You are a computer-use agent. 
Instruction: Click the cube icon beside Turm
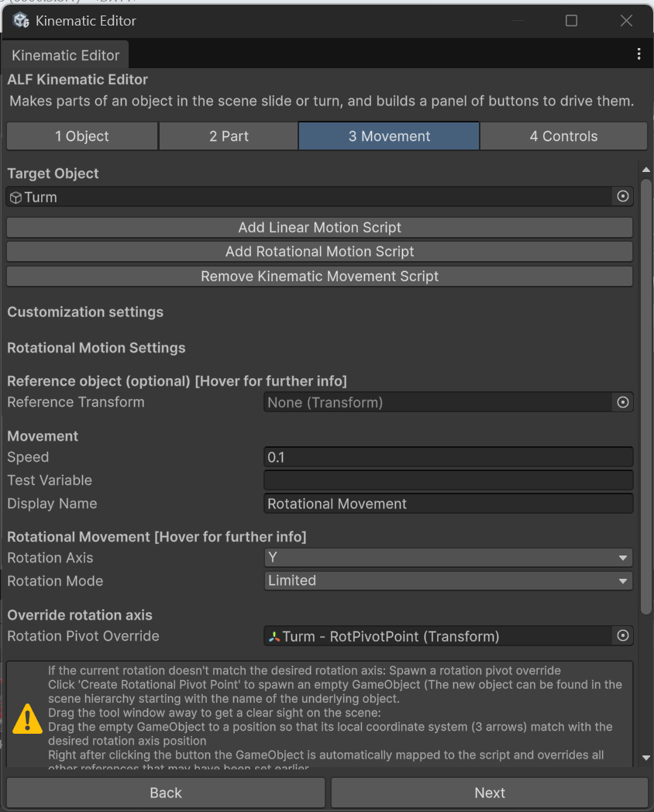tap(15, 198)
